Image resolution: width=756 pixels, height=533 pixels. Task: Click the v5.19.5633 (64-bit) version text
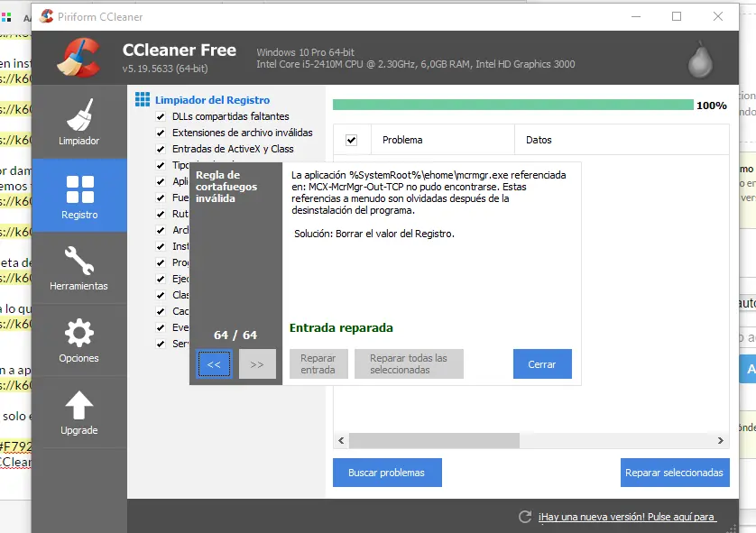[x=165, y=69]
